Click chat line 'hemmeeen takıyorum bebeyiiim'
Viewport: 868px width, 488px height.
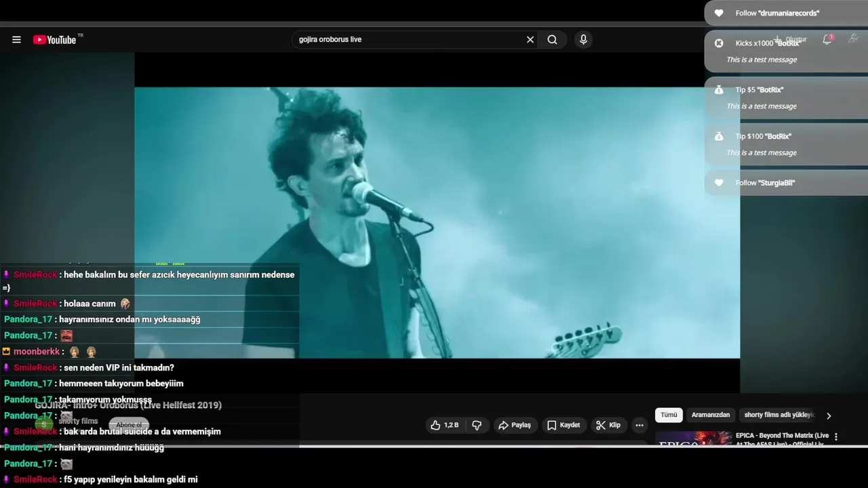pyautogui.click(x=121, y=384)
